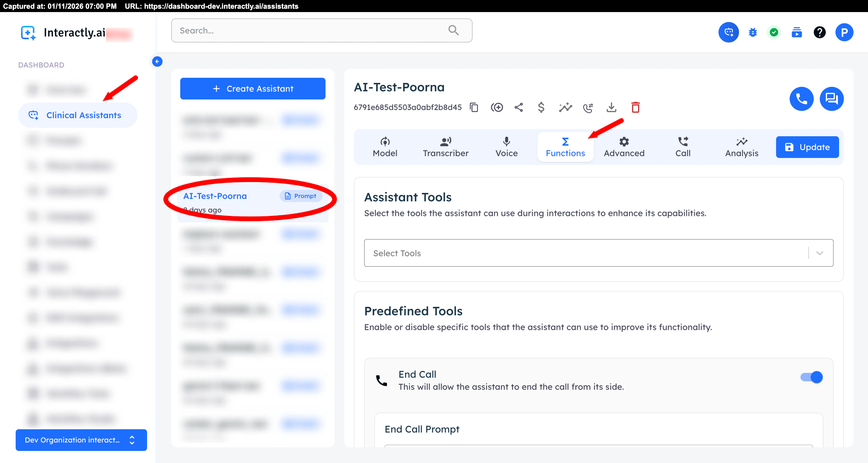Start a phone call with assistant
The image size is (868, 463).
(x=801, y=99)
